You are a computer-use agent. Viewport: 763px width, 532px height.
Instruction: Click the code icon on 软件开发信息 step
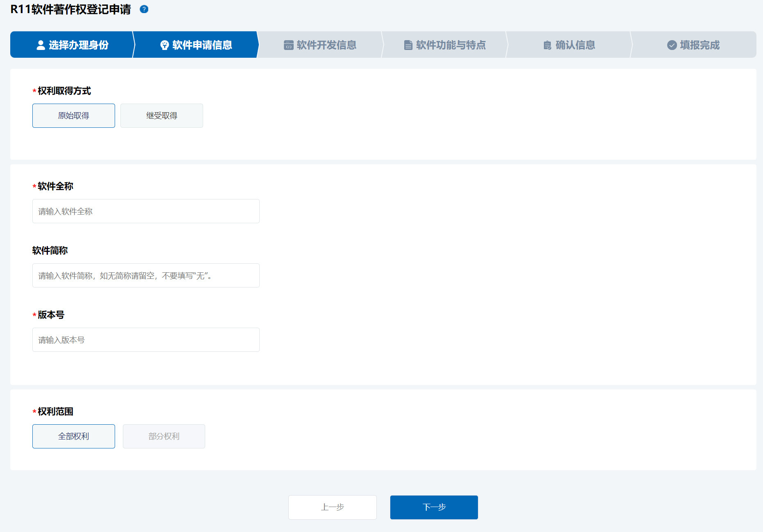288,45
